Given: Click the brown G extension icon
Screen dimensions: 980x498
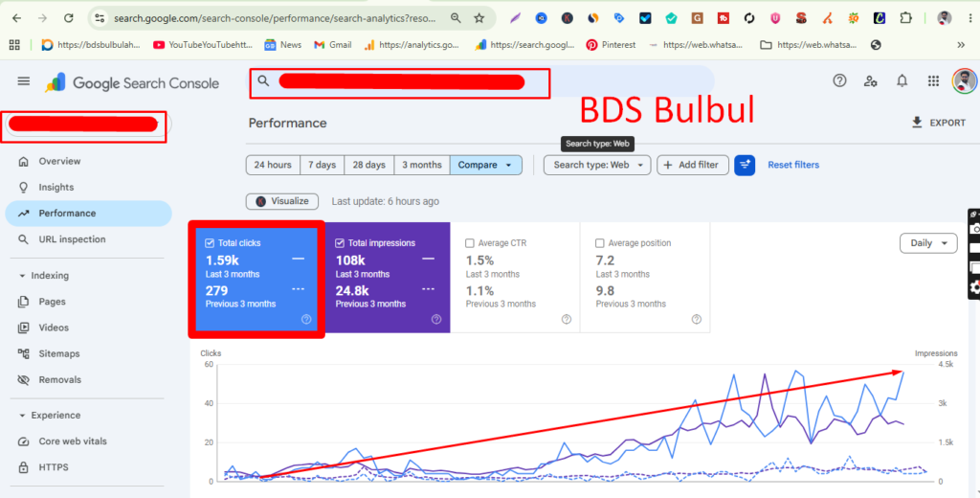Looking at the screenshot, I should 697,18.
